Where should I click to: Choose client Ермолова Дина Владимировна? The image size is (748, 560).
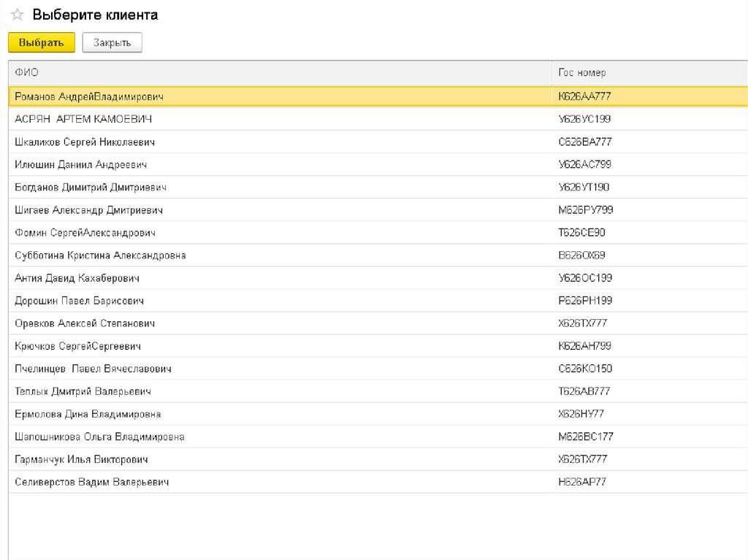pos(88,413)
